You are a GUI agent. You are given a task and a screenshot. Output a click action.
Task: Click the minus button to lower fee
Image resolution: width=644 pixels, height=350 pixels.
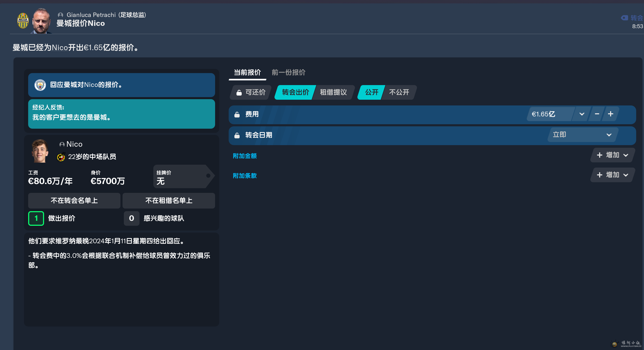pos(597,114)
